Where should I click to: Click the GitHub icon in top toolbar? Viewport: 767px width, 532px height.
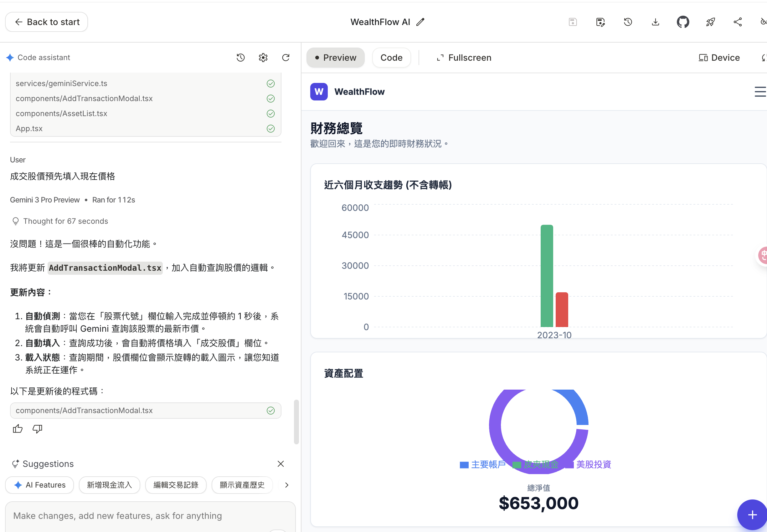682,22
